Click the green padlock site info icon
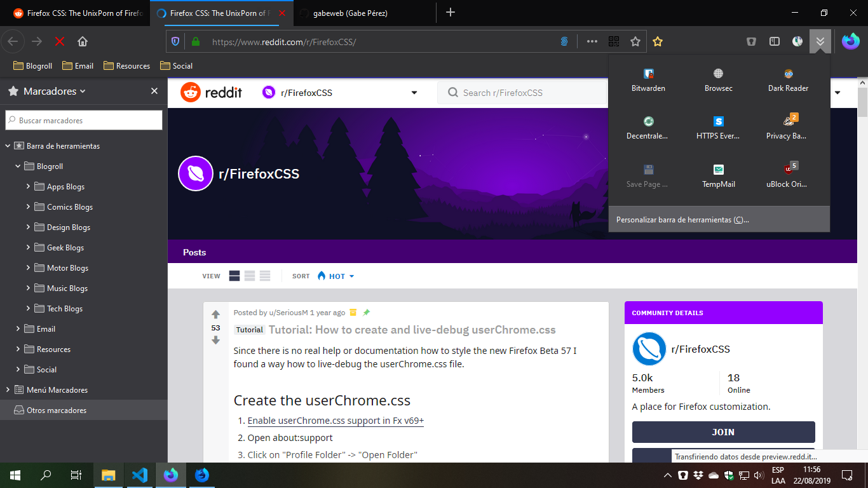 [x=195, y=41]
